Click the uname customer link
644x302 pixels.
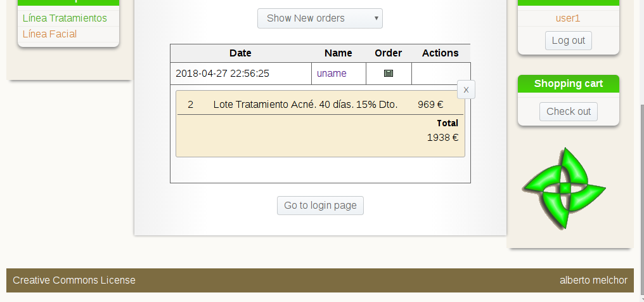tap(332, 73)
